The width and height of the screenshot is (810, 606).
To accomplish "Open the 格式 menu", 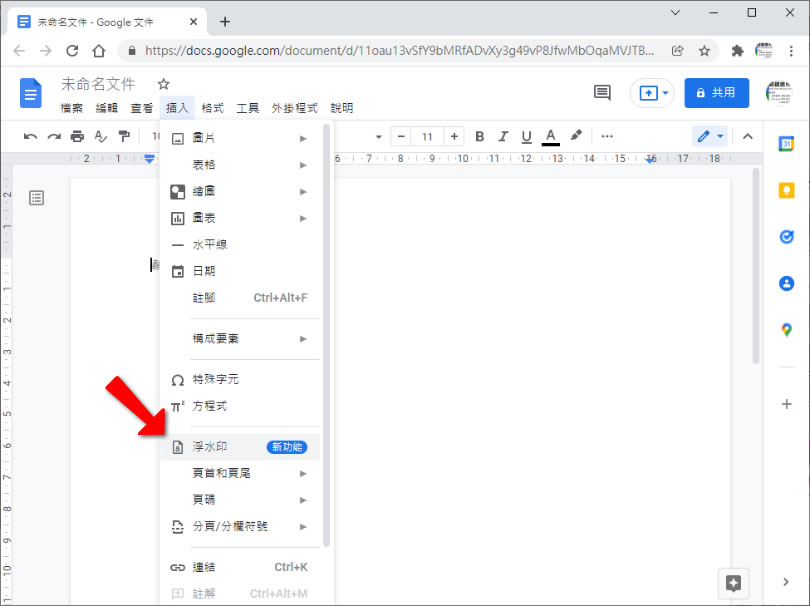I will pos(212,108).
